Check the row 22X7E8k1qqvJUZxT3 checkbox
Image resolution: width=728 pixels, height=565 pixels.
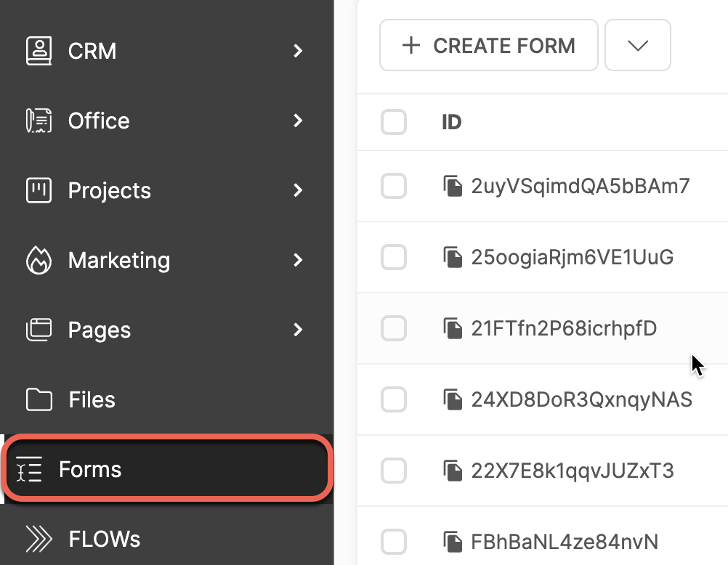pos(394,471)
